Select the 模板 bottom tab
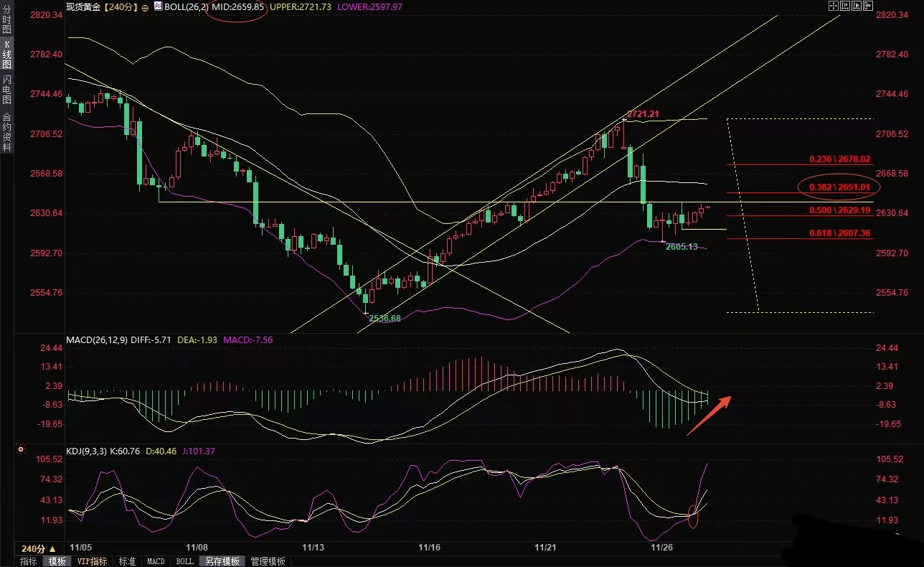 tap(57, 561)
